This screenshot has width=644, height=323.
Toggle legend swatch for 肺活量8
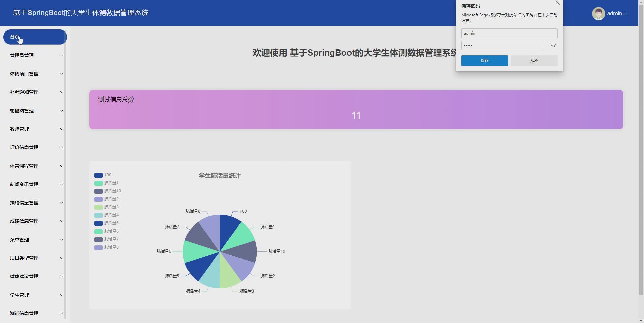[x=98, y=248]
